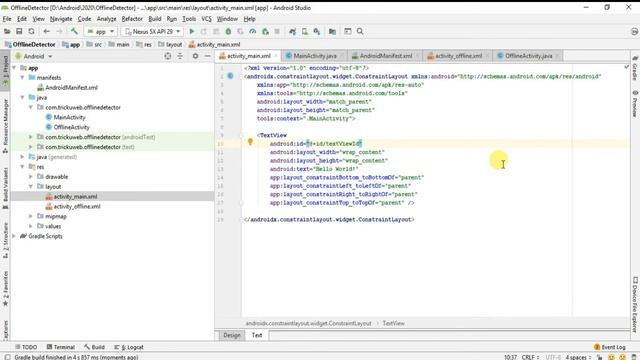640x360 pixels.
Task: Open the Device File Explorer side panel
Action: (635, 304)
